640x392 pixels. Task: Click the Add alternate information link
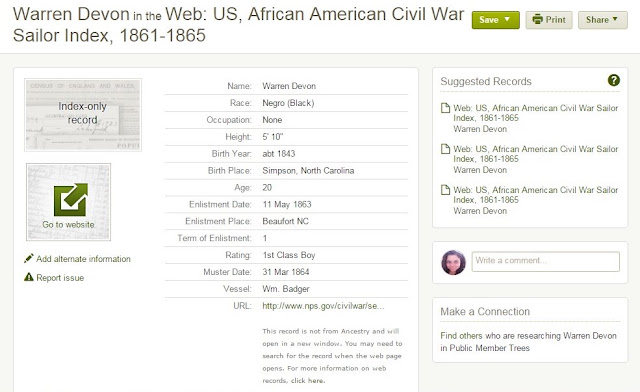(83, 259)
